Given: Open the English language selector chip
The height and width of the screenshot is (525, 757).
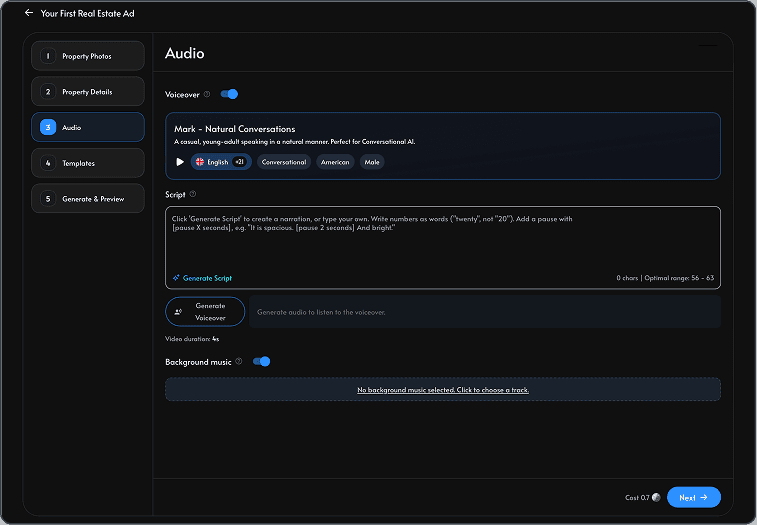Looking at the screenshot, I should pos(221,162).
